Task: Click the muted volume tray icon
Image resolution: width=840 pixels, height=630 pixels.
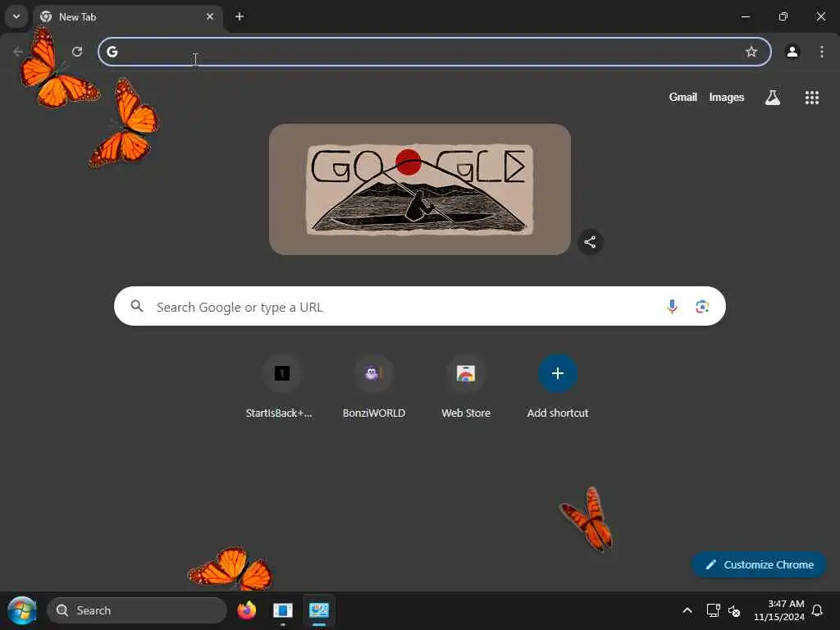Action: click(734, 610)
